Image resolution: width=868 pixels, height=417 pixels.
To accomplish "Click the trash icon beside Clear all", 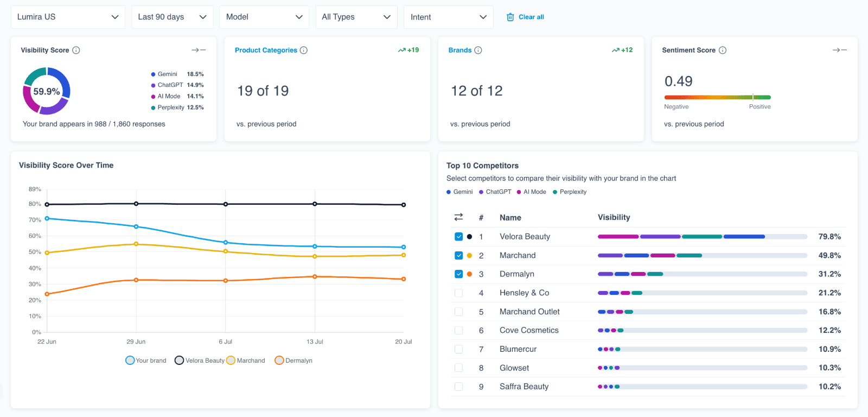I will click(510, 17).
